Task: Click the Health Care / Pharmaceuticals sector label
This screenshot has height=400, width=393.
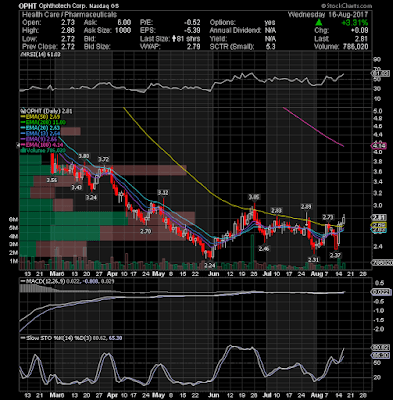Action: pos(69,14)
